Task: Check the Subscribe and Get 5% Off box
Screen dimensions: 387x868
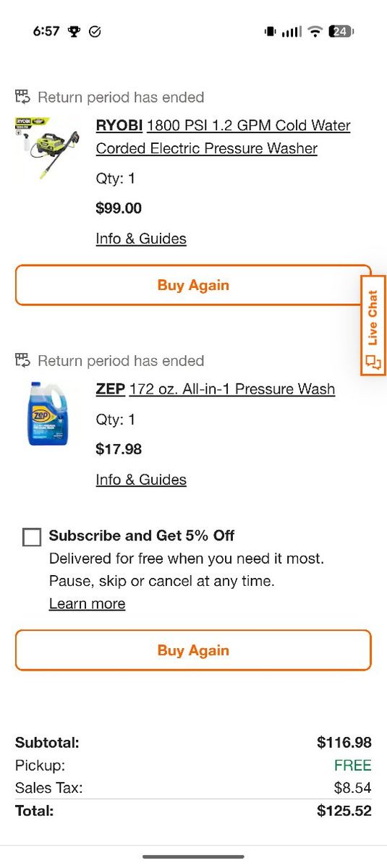Action: (32, 537)
